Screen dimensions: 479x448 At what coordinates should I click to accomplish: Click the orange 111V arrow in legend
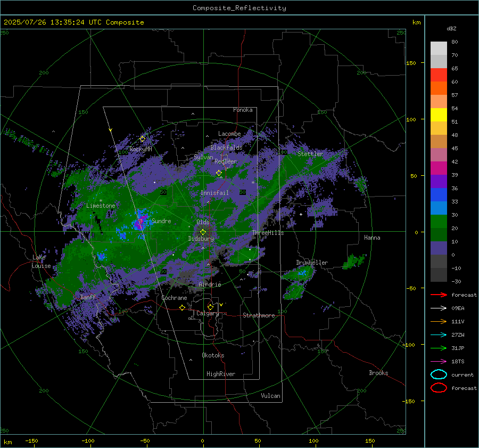click(x=439, y=321)
